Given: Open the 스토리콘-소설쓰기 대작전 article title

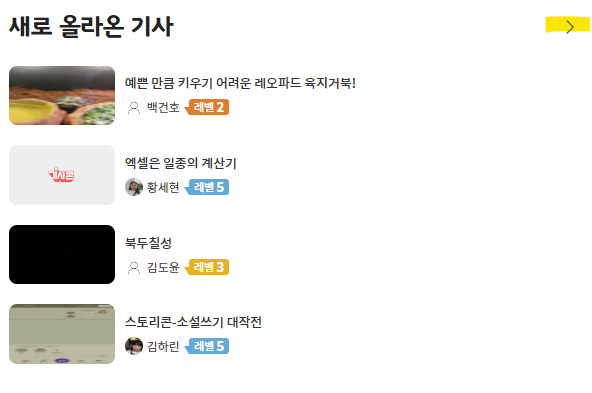Looking at the screenshot, I should pyautogui.click(x=193, y=322).
